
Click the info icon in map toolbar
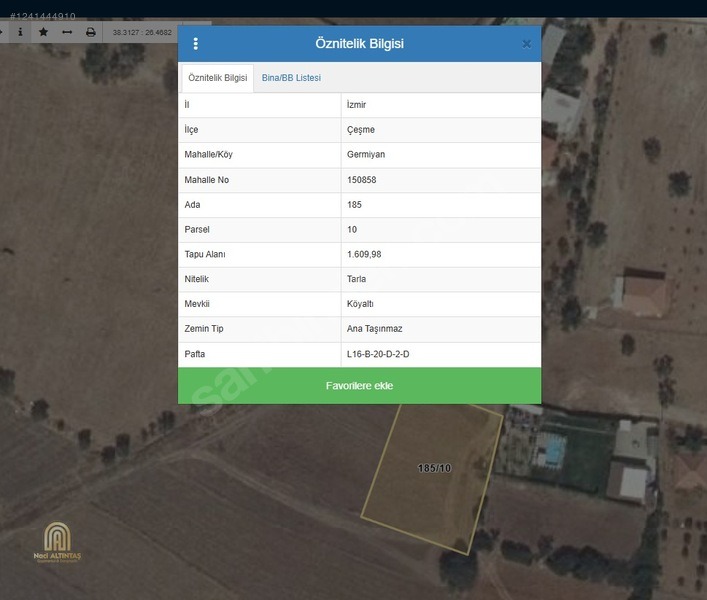20,32
